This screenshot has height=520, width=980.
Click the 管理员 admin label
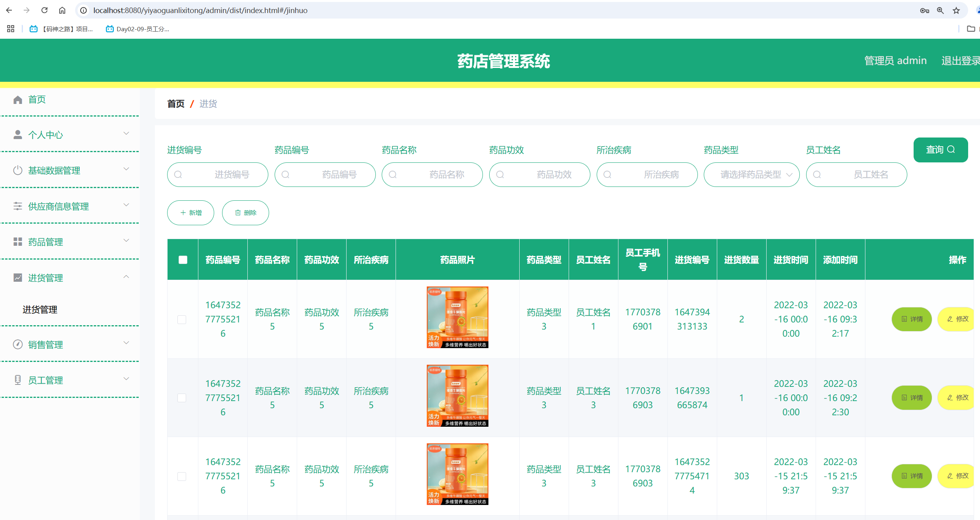tap(895, 60)
